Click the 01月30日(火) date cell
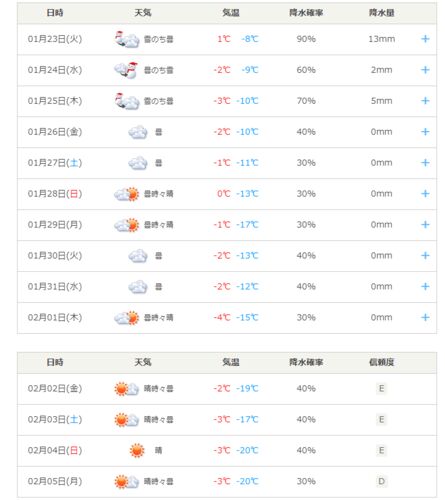The height and width of the screenshot is (500, 445). tap(55, 256)
